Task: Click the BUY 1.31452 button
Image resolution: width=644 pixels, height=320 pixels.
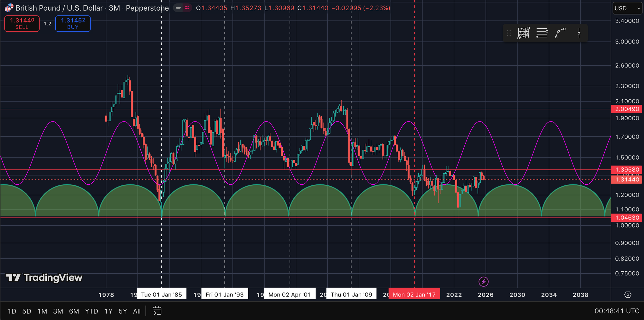Action: pyautogui.click(x=73, y=24)
